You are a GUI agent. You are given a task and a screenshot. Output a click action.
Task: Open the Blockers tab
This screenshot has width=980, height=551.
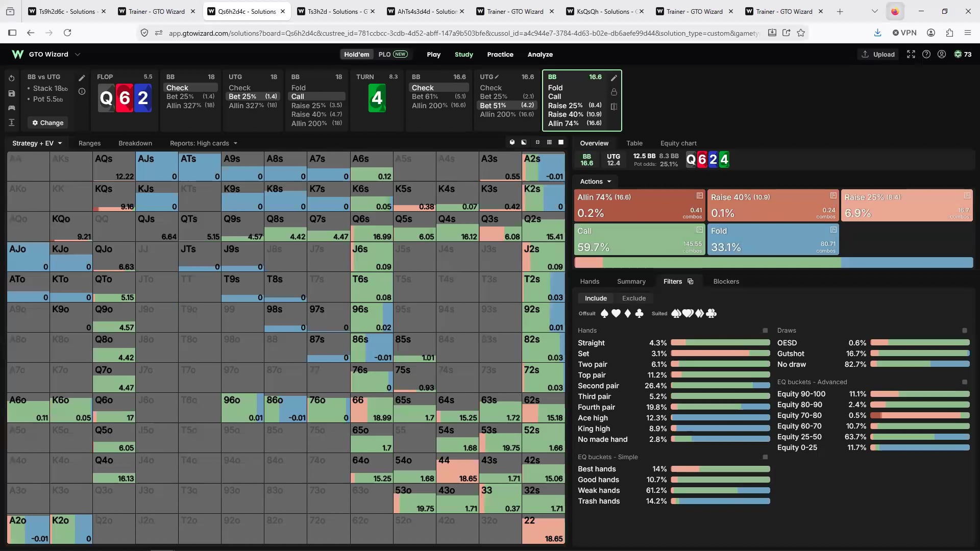(726, 281)
